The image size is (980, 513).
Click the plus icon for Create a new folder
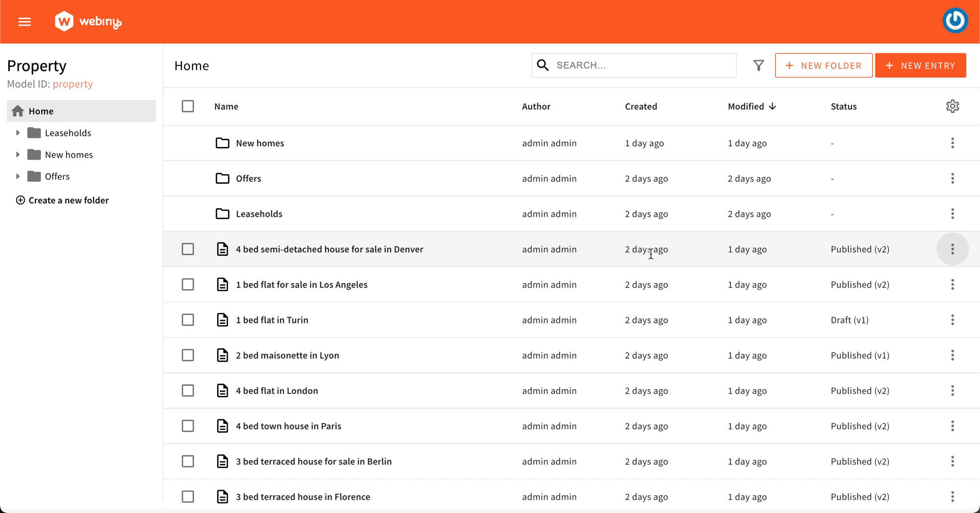pyautogui.click(x=20, y=200)
